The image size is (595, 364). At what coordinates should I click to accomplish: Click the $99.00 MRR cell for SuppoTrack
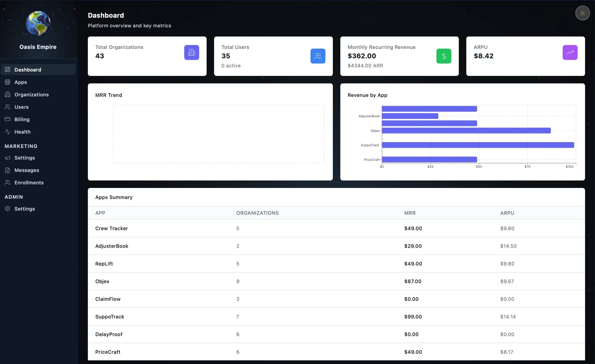point(413,317)
